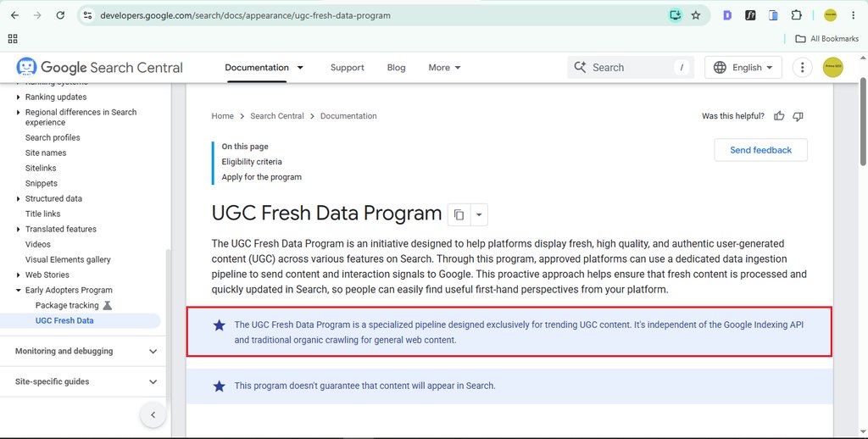Click the experimental flask icon by Package tracking
This screenshot has width=868, height=439.
108,305
